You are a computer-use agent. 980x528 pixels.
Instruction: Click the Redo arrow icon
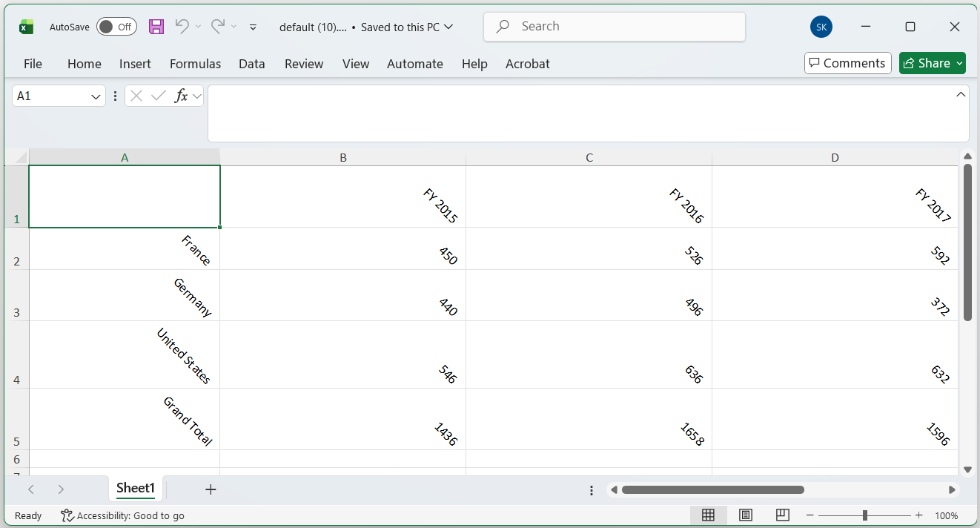[x=217, y=27]
